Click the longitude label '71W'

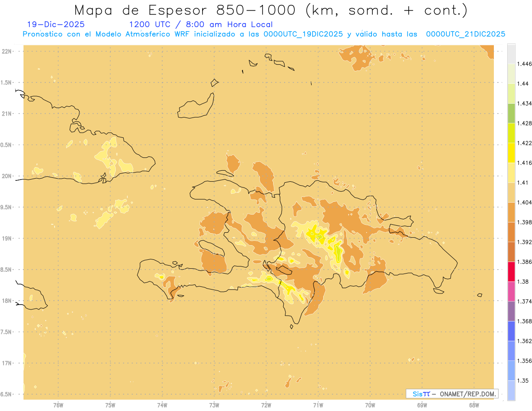click(318, 405)
